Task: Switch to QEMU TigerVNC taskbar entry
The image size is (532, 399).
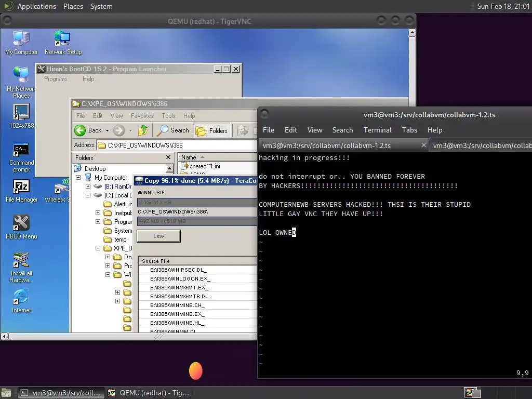Action: pos(149,393)
